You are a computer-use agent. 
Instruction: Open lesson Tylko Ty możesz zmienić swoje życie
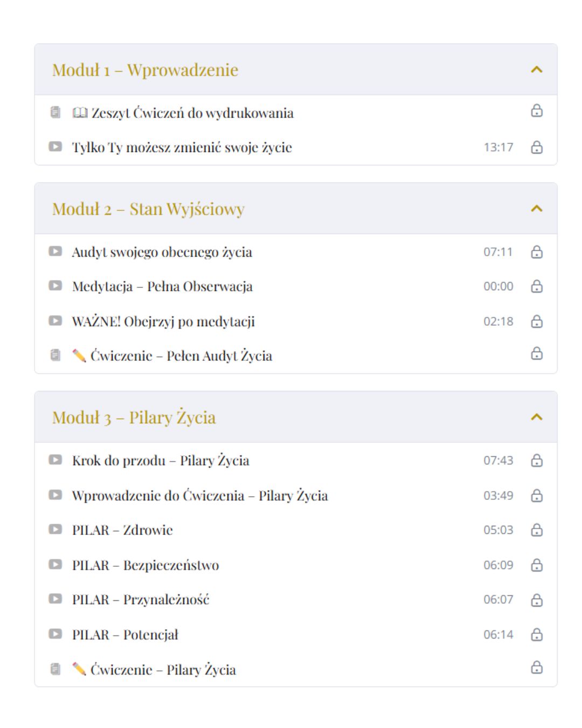[x=182, y=147]
